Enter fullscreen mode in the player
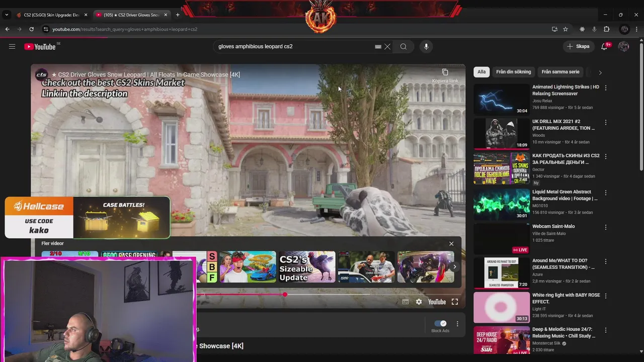Viewport: 644px width, 362px height. tap(455, 302)
